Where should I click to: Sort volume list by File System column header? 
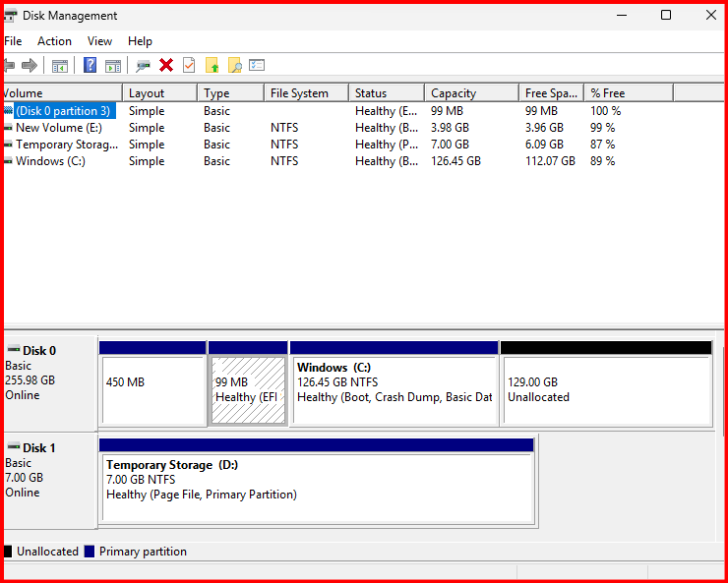click(305, 93)
